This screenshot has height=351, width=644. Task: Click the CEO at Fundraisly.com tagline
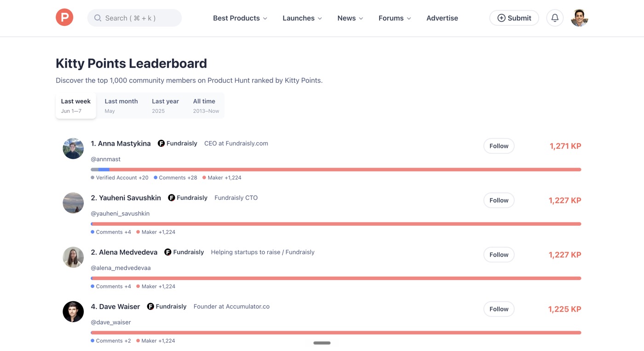tap(236, 143)
